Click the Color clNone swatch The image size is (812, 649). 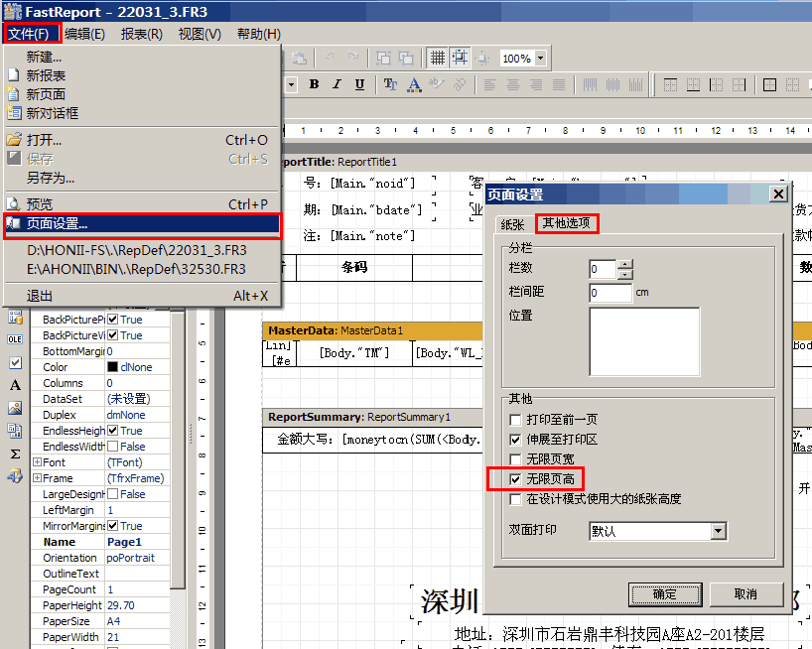coord(112,367)
